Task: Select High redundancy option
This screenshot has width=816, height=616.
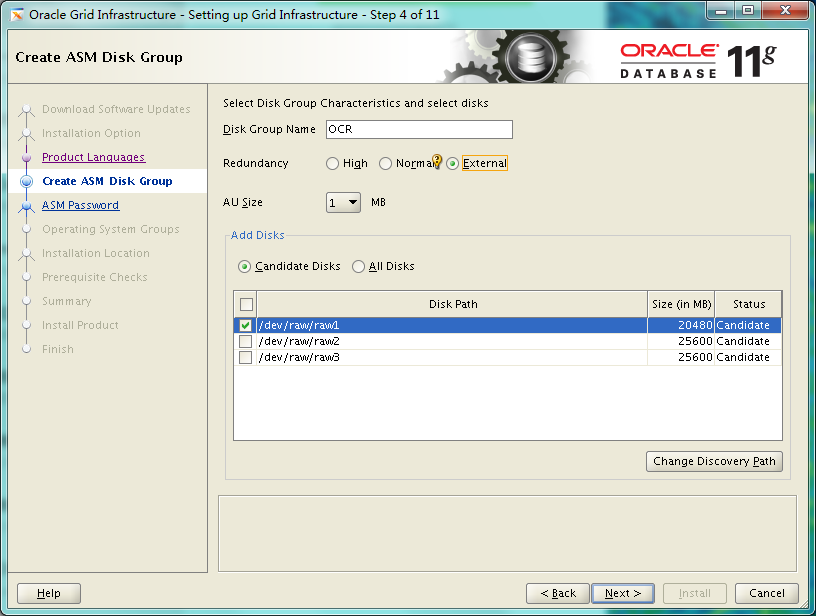Action: [332, 164]
